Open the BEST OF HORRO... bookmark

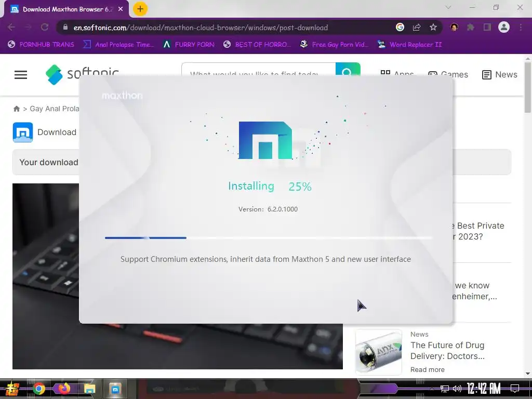pyautogui.click(x=257, y=45)
